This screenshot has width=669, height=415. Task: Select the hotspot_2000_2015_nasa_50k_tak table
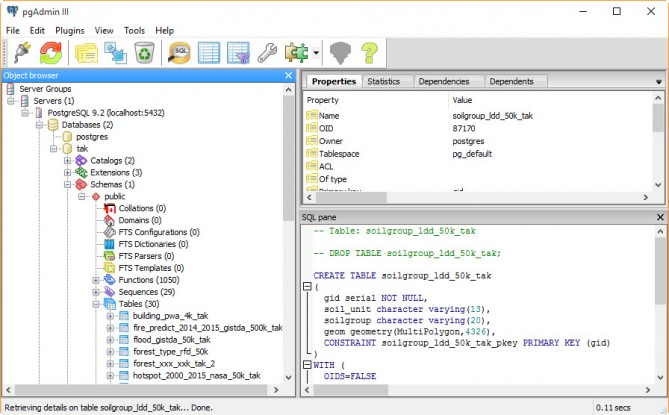click(x=197, y=376)
